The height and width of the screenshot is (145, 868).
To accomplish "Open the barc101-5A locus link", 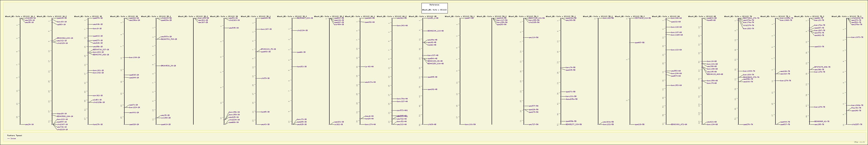I will [x=470, y=124].
